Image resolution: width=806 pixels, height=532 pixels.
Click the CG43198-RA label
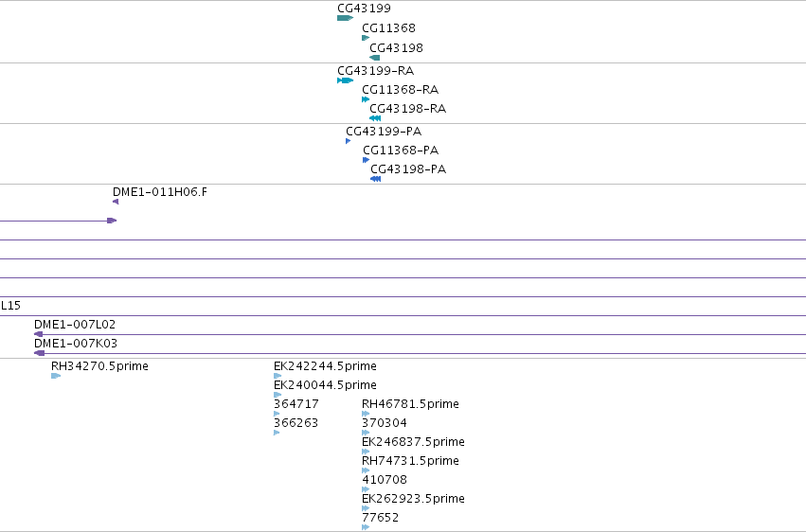[408, 109]
